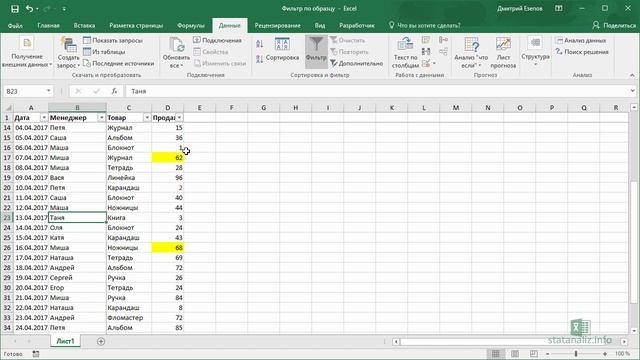This screenshot has height=360, width=640.
Task: Open Получение внешних данных menu
Action: click(27, 53)
